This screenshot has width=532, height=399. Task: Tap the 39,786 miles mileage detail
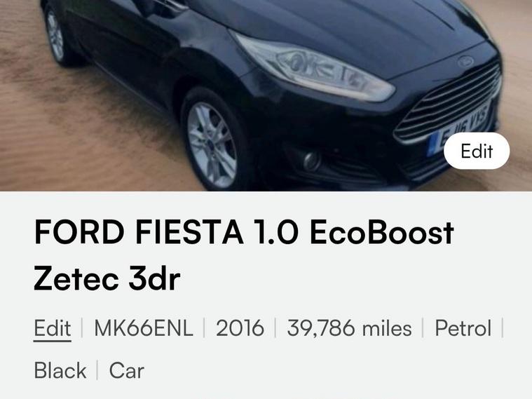pyautogui.click(x=349, y=328)
